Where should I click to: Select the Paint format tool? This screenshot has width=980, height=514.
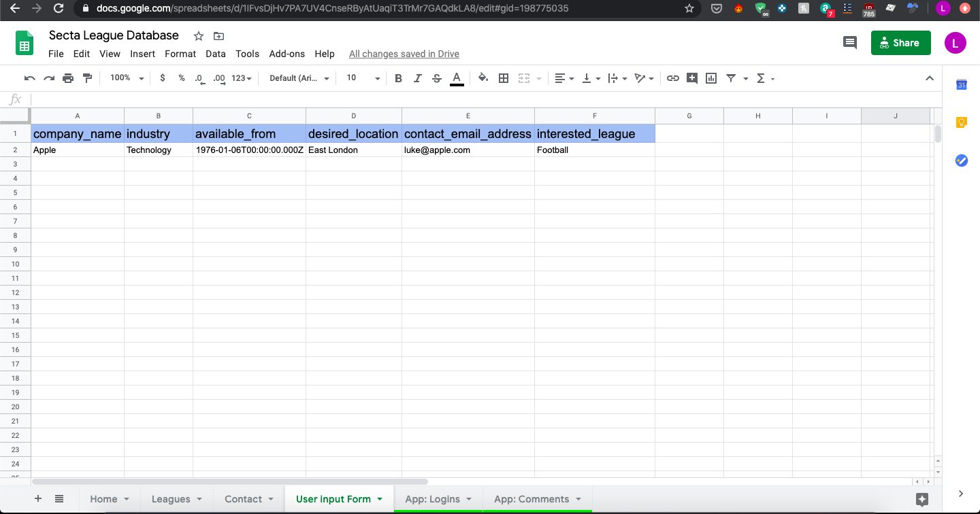click(x=87, y=78)
